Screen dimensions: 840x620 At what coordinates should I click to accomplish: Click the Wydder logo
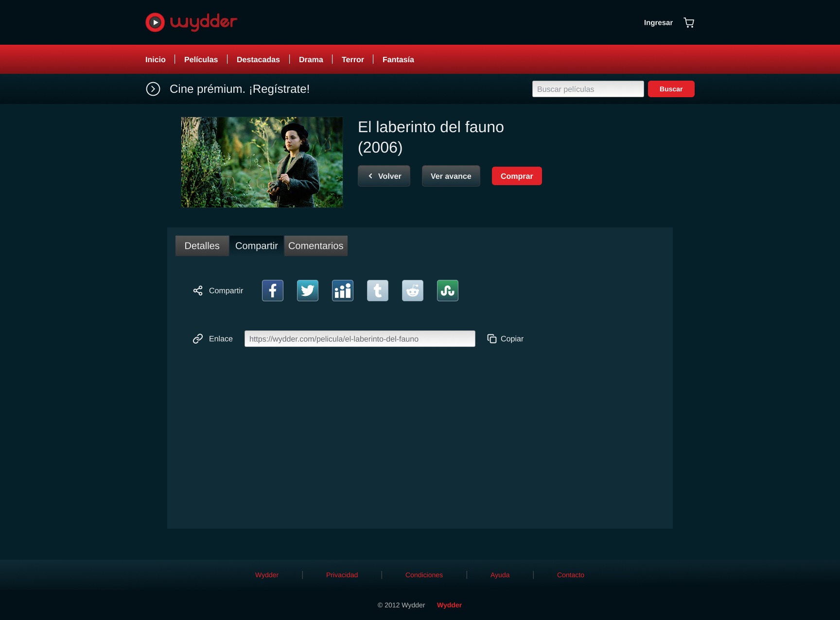click(191, 22)
